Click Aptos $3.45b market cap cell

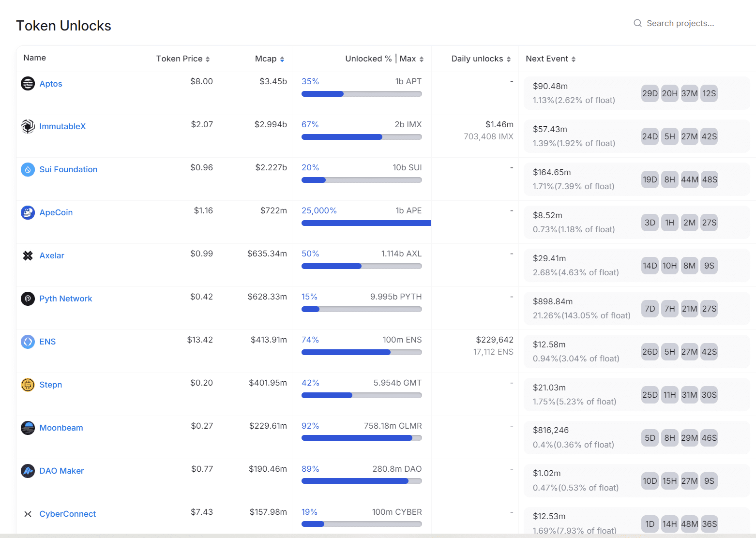273,81
